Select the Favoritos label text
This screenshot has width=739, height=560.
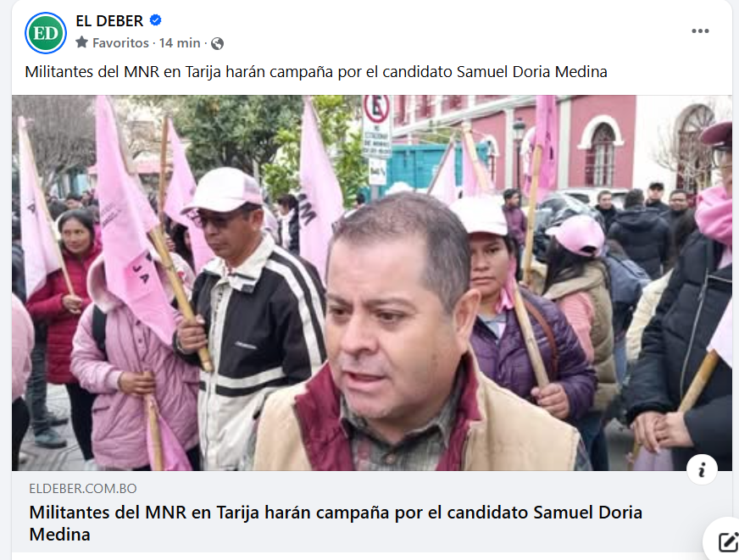point(120,43)
